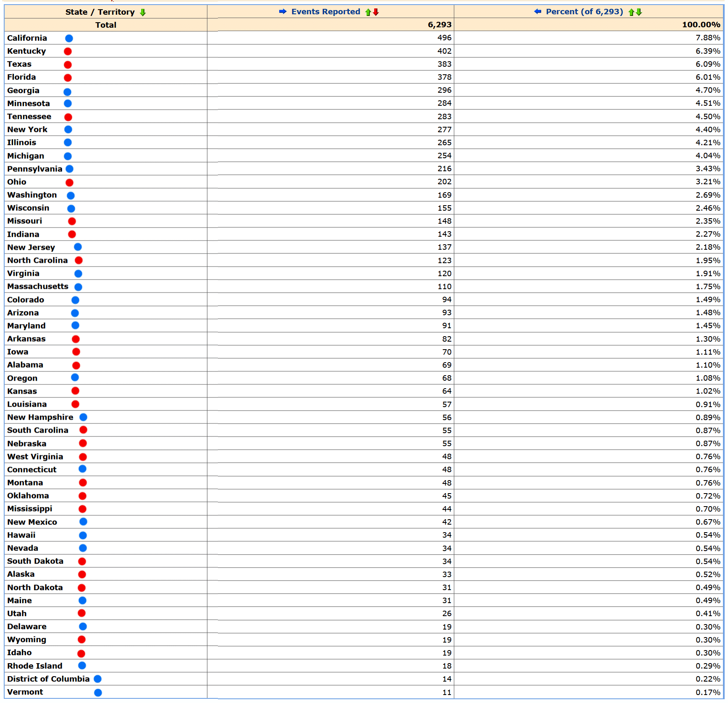Sort Percent ascending green up arrow
Image resolution: width=728 pixels, height=703 pixels.
pyautogui.click(x=631, y=12)
